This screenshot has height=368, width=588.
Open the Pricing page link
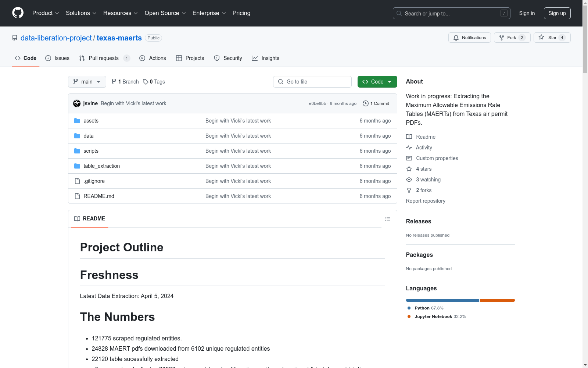pyautogui.click(x=241, y=13)
